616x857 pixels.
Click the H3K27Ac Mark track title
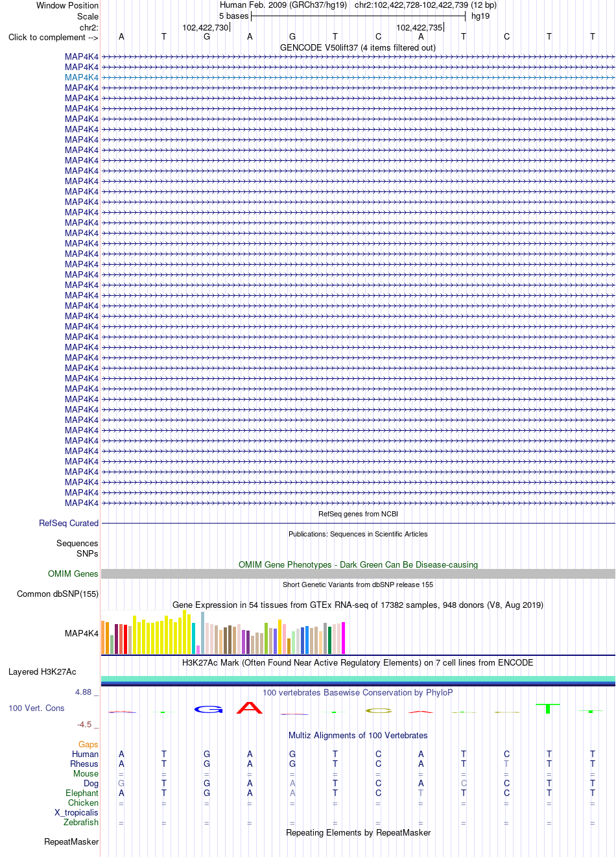click(x=358, y=662)
